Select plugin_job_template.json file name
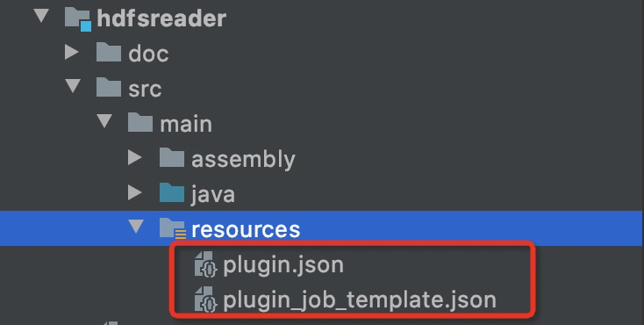The height and width of the screenshot is (325, 644). pos(360,300)
